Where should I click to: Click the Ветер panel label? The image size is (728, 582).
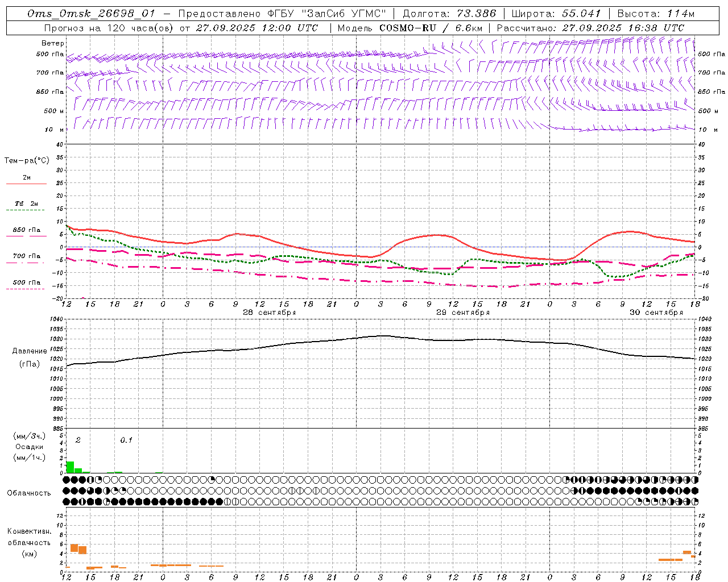click(x=53, y=43)
